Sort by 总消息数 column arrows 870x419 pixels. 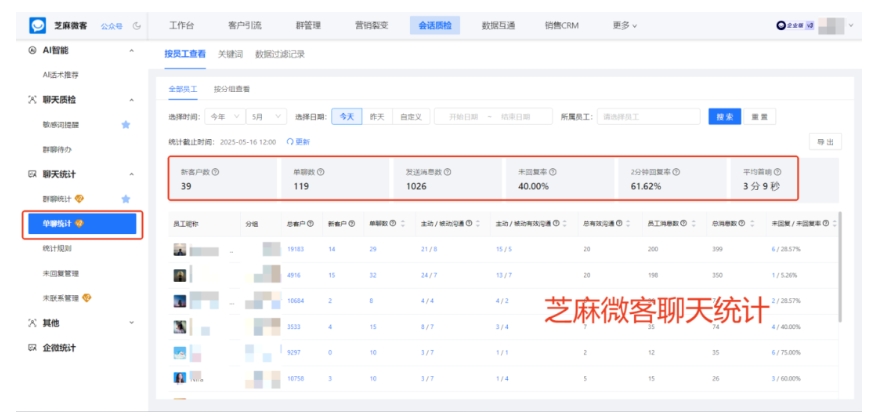752,224
